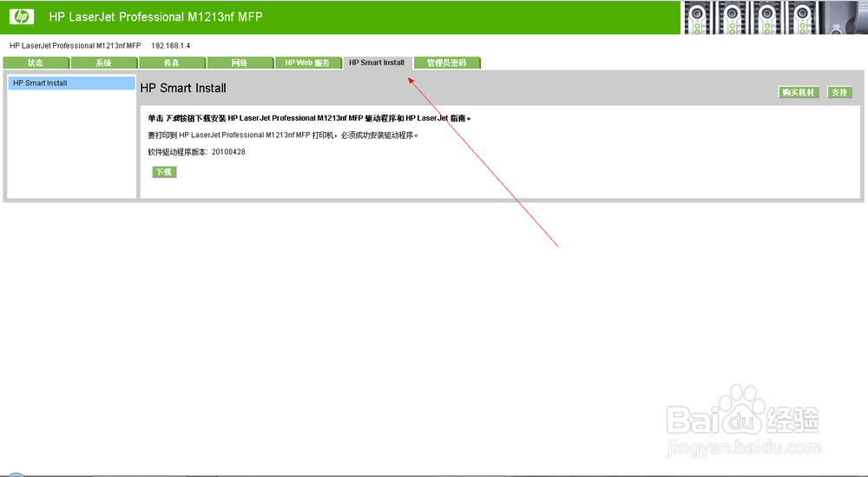
Task: Click the printer IP address 192.168.1.4
Action: coord(170,45)
